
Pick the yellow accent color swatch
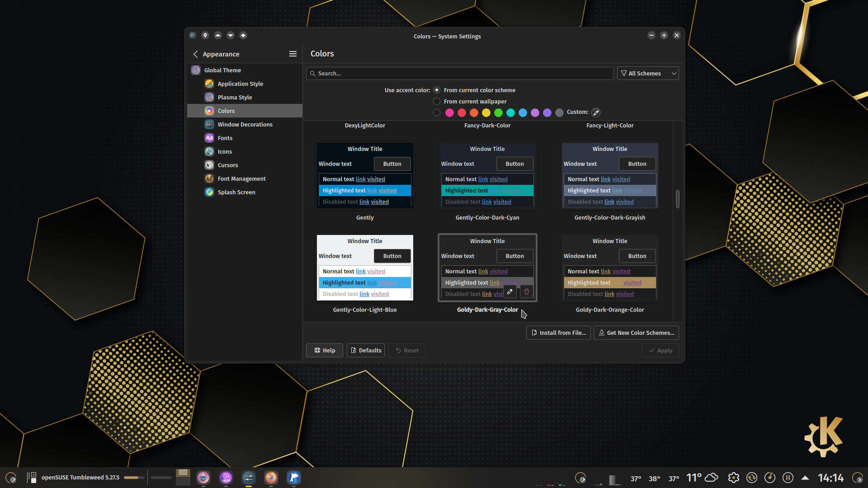coord(486,113)
